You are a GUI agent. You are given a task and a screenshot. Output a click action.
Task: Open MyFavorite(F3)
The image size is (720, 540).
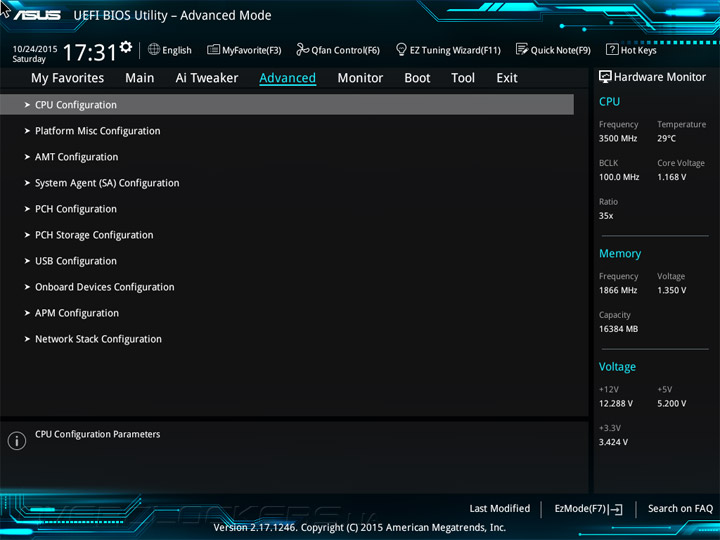click(244, 50)
